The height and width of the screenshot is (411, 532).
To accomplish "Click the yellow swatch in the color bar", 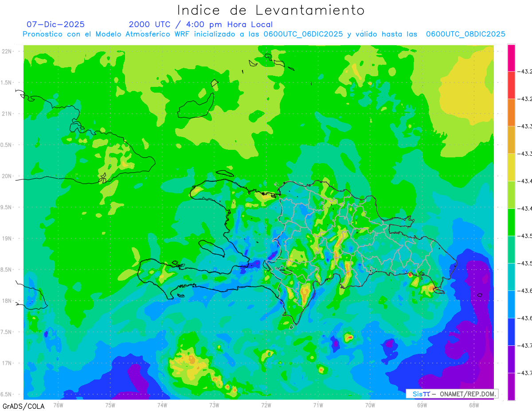I will click(x=511, y=167).
